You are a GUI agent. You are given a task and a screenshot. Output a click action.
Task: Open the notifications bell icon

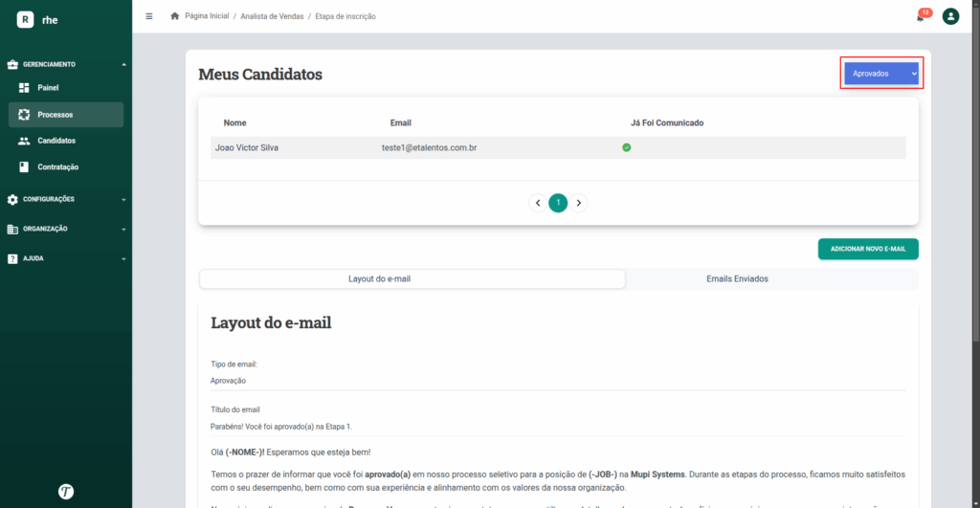[x=921, y=17]
